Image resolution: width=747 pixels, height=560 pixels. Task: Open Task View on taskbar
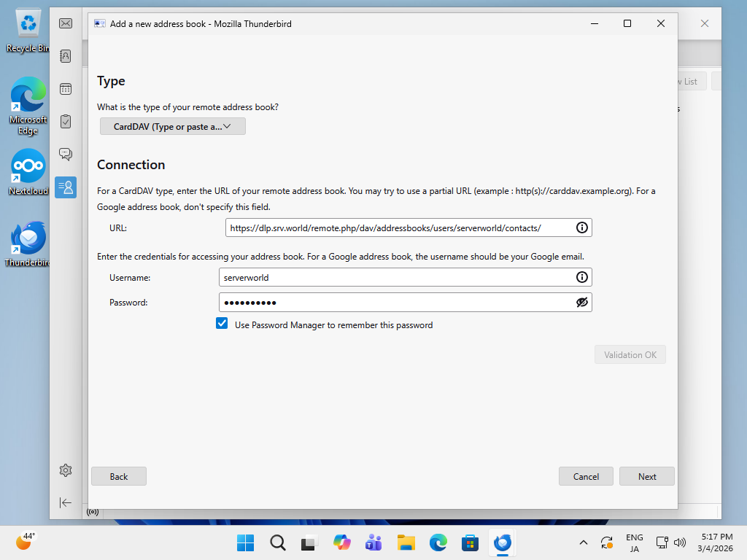309,542
